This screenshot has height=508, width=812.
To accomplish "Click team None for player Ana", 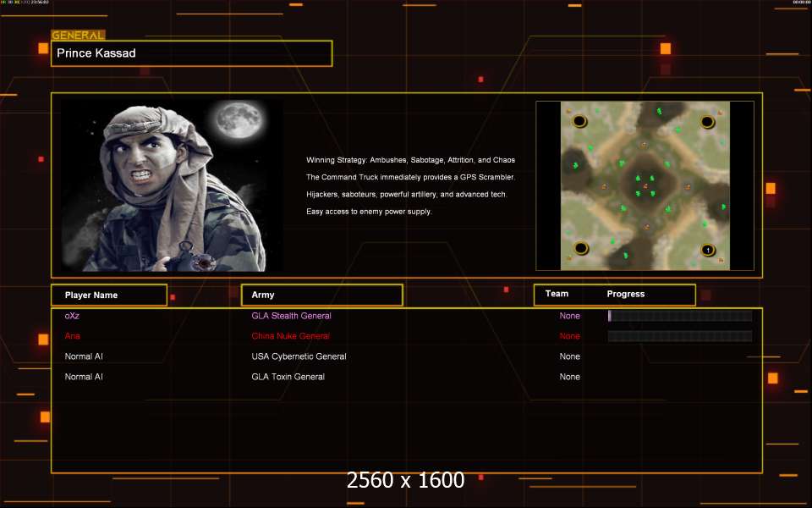I will pos(569,336).
